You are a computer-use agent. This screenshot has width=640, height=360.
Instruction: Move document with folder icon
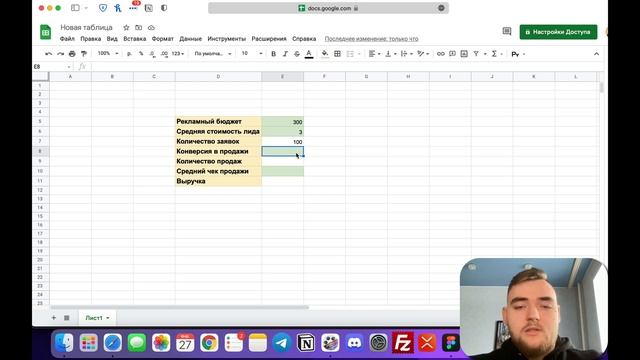139,27
